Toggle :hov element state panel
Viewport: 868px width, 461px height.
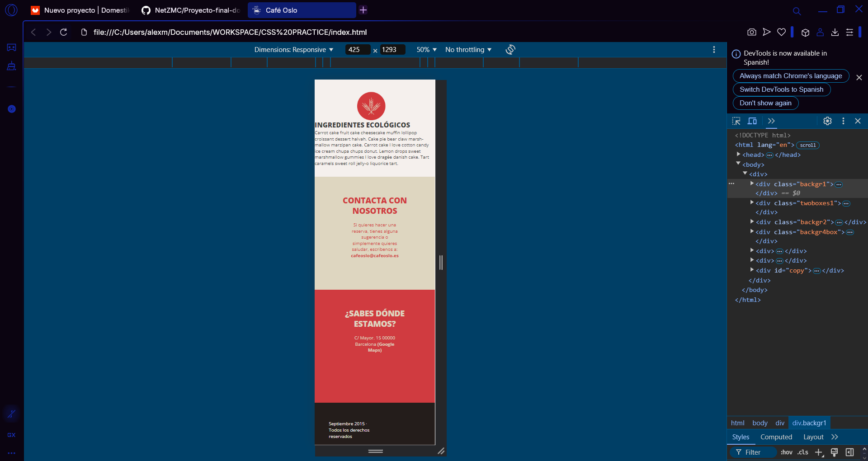(x=786, y=452)
